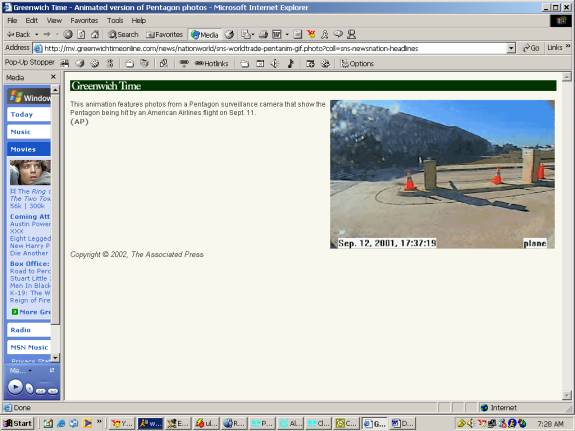This screenshot has height=431, width=575.
Task: Stop loading the page
Action: (x=68, y=34)
